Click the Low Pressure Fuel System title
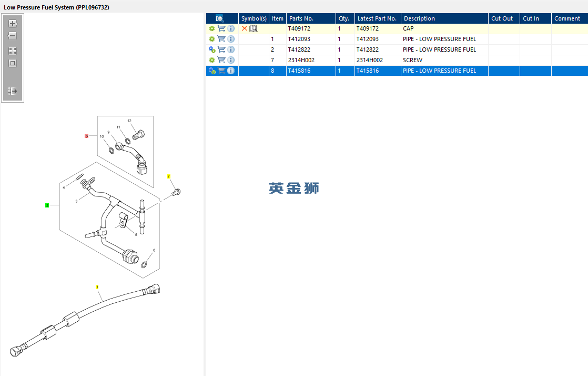 (x=57, y=7)
